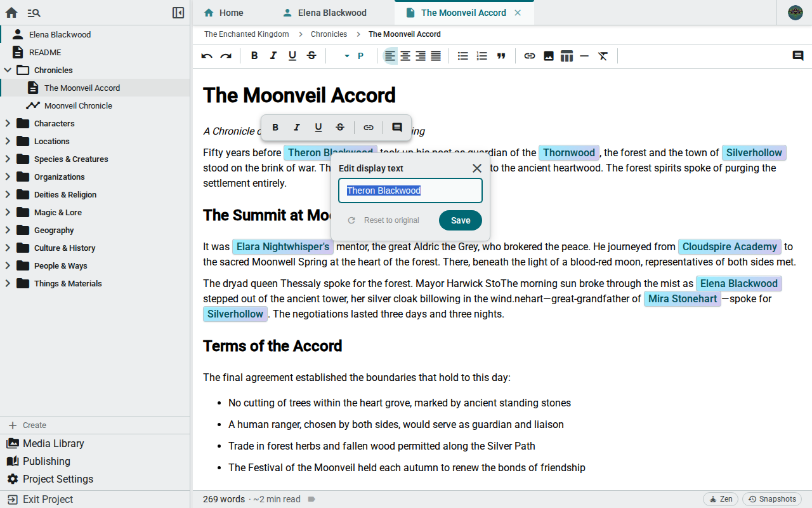Click strikethrough in floating selection toolbar
The image size is (812, 508).
point(340,128)
